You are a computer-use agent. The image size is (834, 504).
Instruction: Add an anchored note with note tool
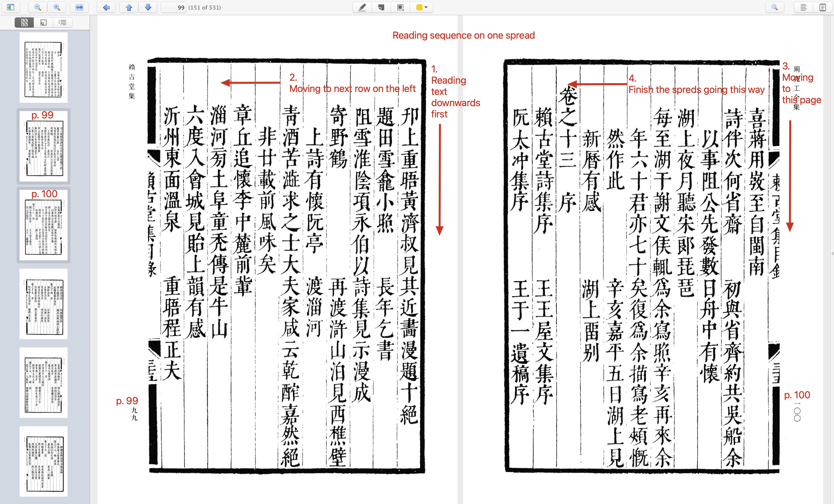(382, 7)
